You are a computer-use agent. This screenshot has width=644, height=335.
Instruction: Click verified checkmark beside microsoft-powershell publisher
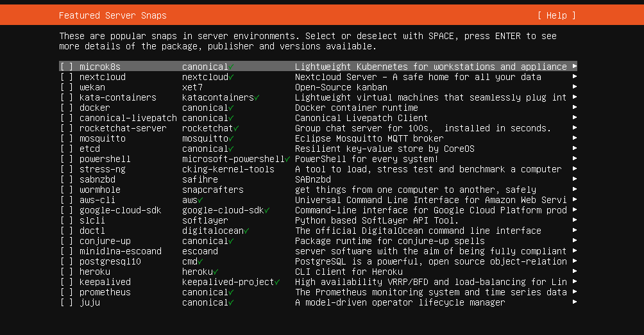point(287,159)
